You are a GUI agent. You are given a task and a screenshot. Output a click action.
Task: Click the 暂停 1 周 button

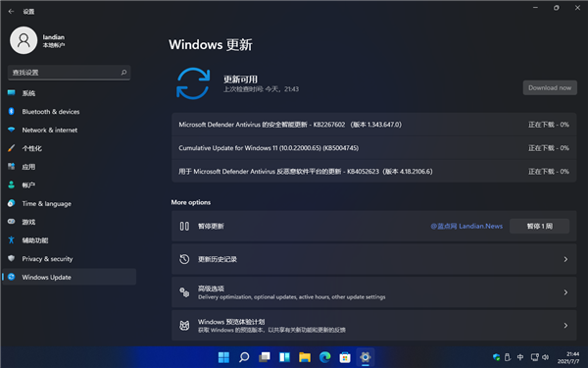[539, 226]
